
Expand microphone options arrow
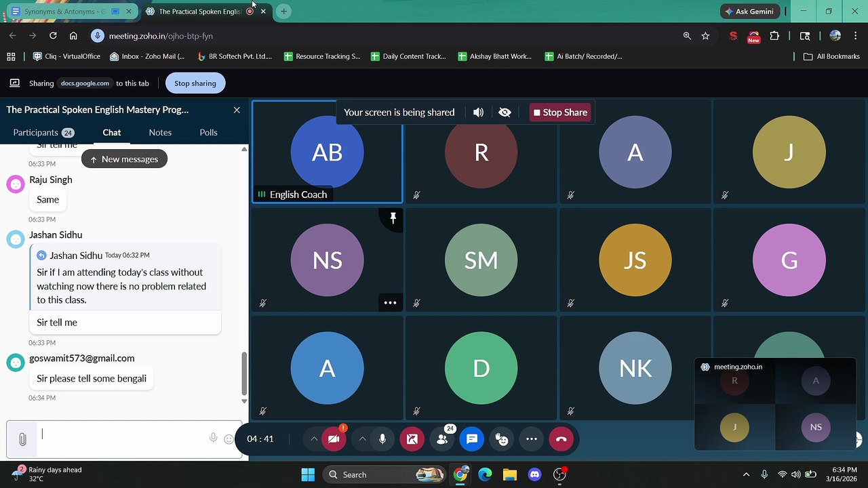[x=362, y=439]
